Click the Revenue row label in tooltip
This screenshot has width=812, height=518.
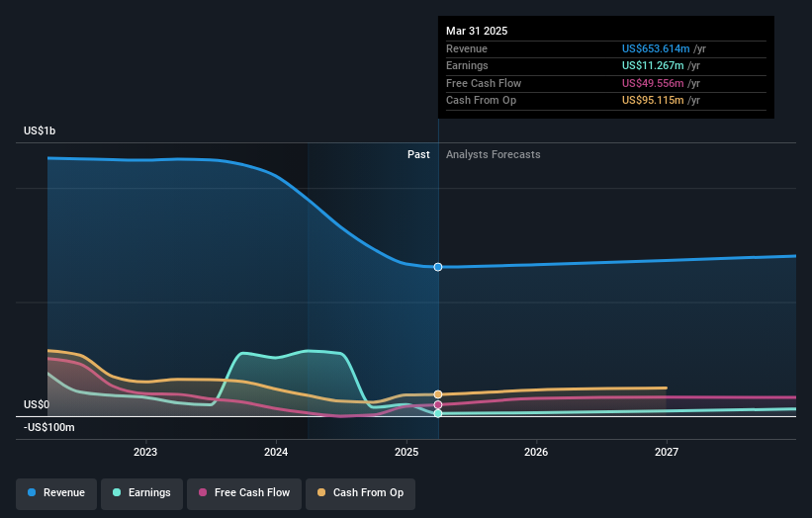coord(467,48)
